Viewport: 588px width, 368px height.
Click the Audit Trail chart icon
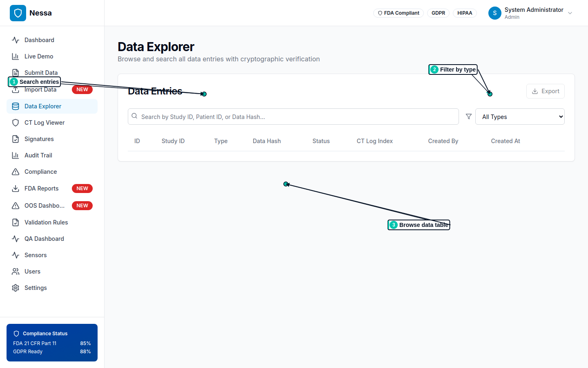15,155
